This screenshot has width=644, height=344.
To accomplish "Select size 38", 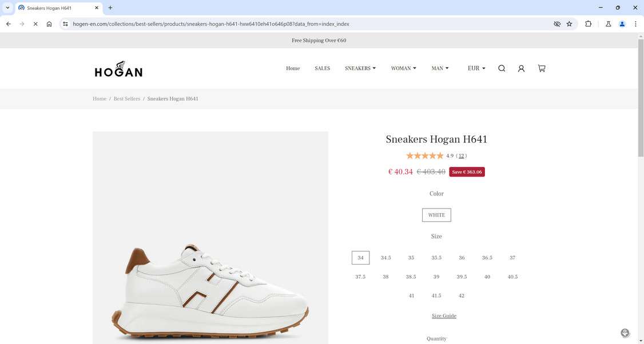I will pos(385,277).
